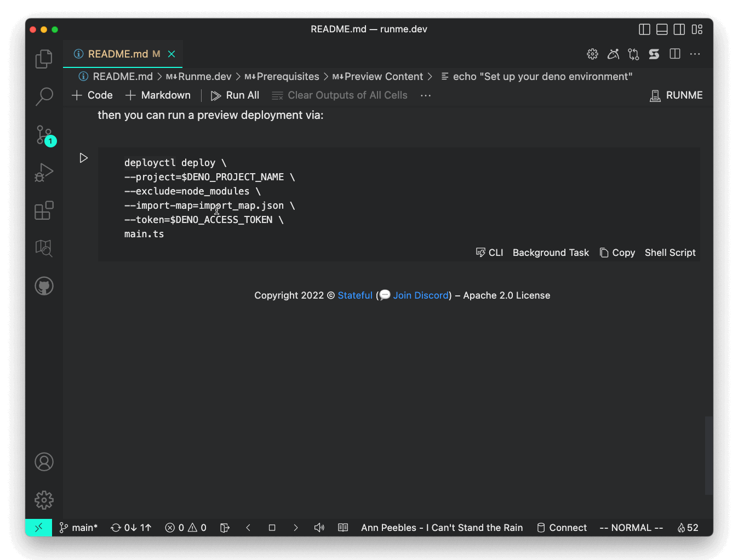Expand the Preview Content breadcrumb dropdown

point(382,76)
